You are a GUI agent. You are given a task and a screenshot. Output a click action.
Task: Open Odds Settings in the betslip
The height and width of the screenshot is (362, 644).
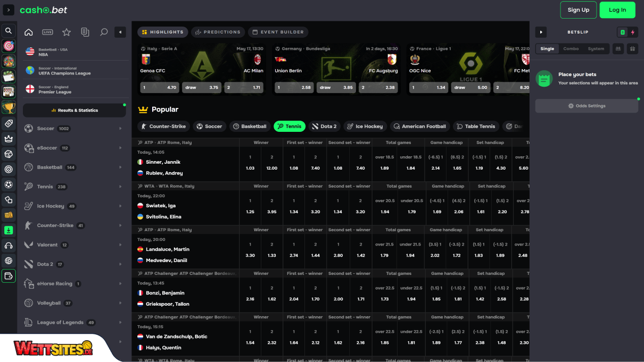587,106
